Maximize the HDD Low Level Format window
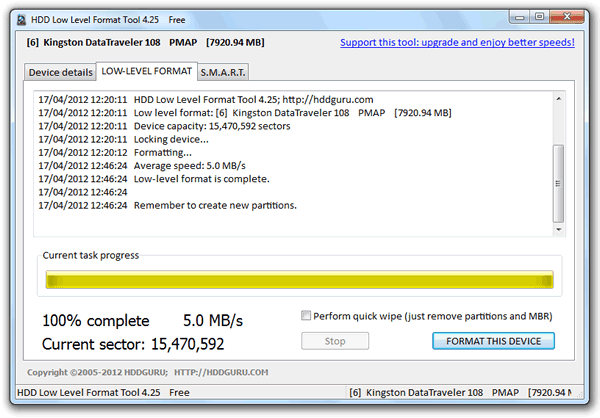 click(540, 17)
